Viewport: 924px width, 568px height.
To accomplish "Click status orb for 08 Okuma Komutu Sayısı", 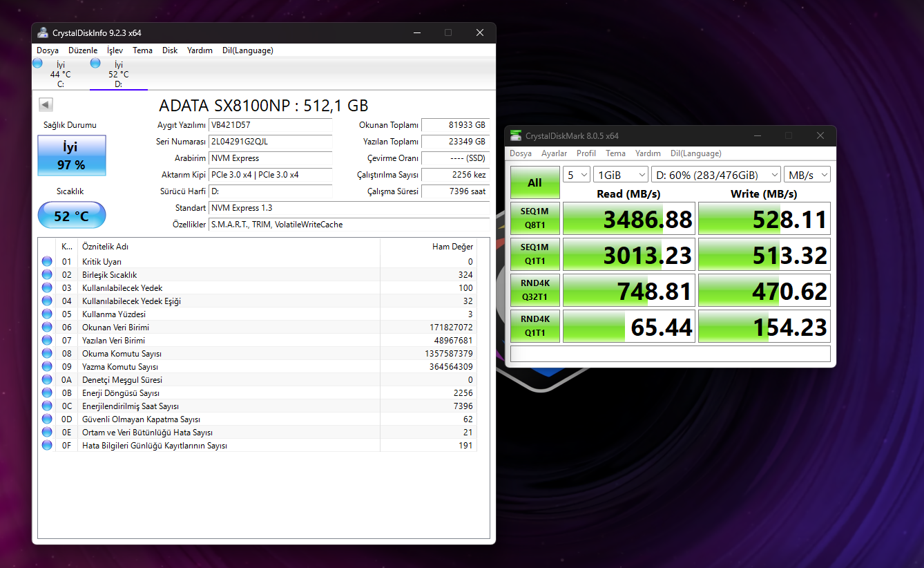I will coord(47,354).
